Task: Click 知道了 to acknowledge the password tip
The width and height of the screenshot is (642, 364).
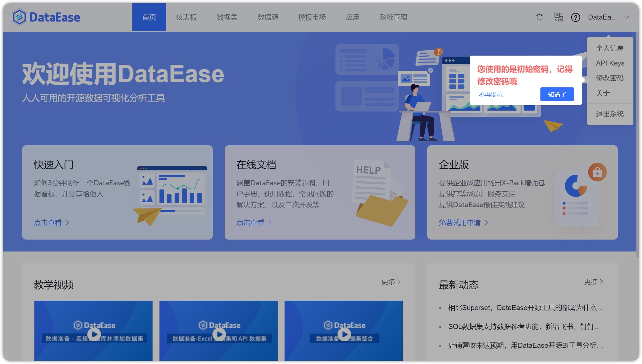Action: coord(557,94)
